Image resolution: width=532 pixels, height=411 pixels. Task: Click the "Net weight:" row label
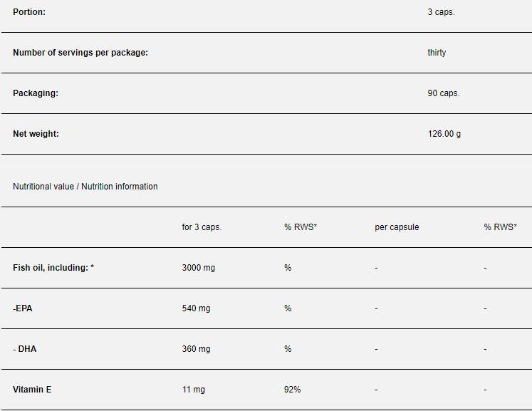36,134
